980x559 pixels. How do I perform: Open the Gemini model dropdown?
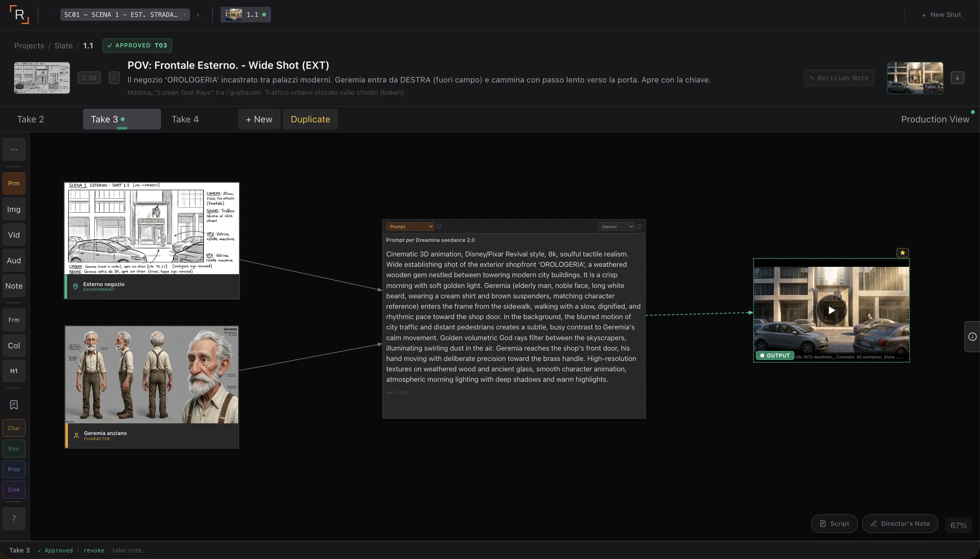tap(616, 227)
